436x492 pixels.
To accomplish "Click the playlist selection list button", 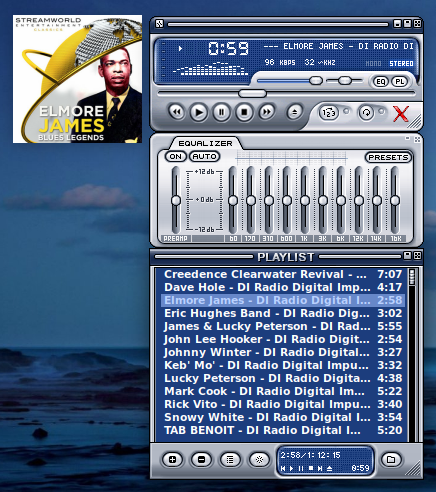I will (x=230, y=460).
